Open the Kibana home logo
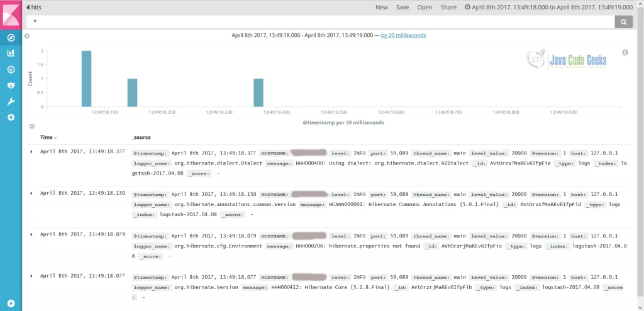The image size is (644, 311). (11, 15)
